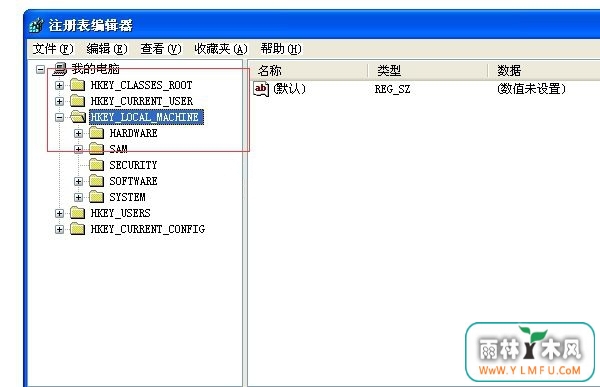
Task: Click the HARDWARE folder icon
Action: pyautogui.click(x=96, y=133)
